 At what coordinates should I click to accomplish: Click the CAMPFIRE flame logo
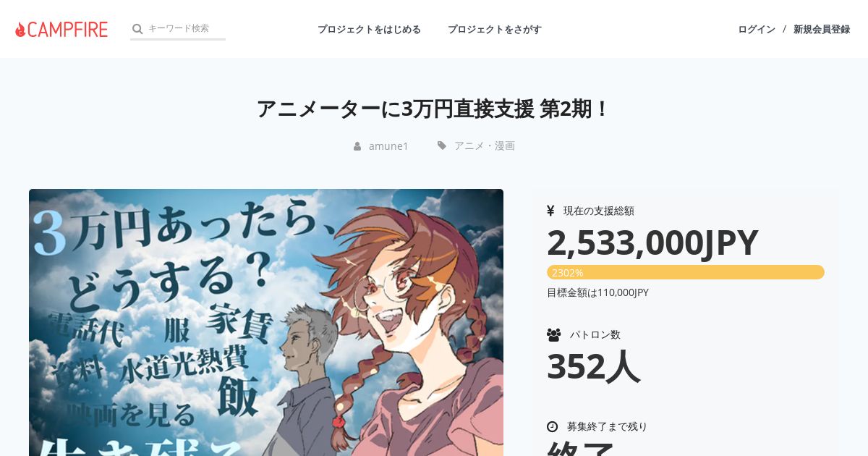click(x=61, y=29)
